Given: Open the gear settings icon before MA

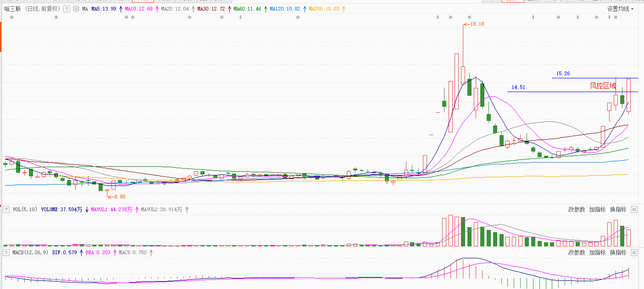Looking at the screenshot, I should [76, 9].
